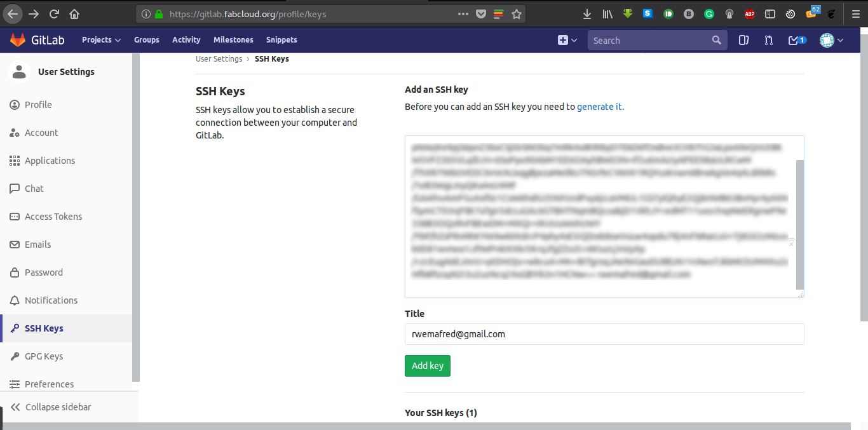868x430 pixels.
Task: Open the user avatar dropdown menu
Action: (829, 39)
